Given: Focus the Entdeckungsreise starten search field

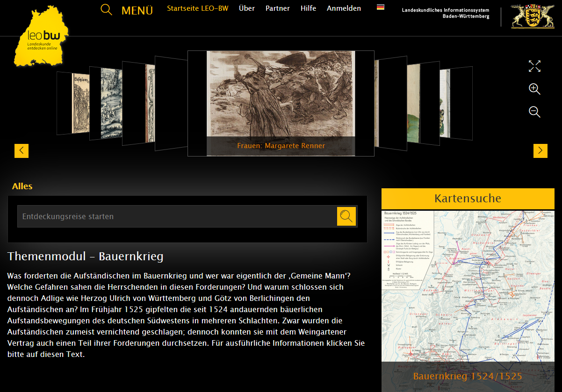Looking at the screenshot, I should (177, 216).
